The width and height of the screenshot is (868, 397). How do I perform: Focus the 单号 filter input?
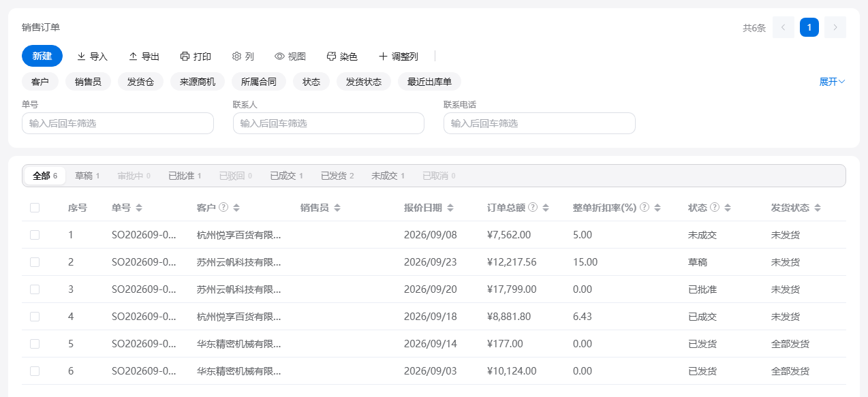(x=118, y=123)
